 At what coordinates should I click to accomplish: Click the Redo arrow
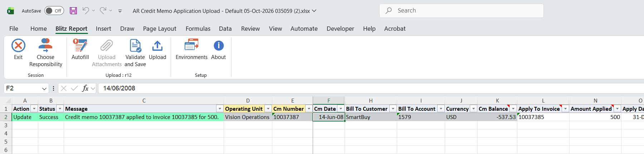coord(103,11)
